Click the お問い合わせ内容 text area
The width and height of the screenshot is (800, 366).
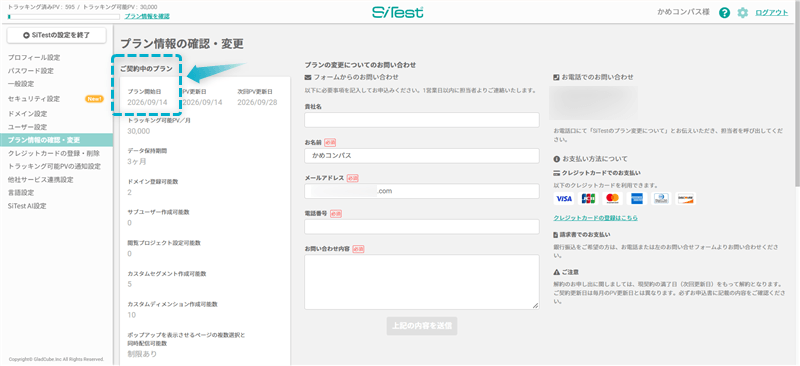[422, 282]
